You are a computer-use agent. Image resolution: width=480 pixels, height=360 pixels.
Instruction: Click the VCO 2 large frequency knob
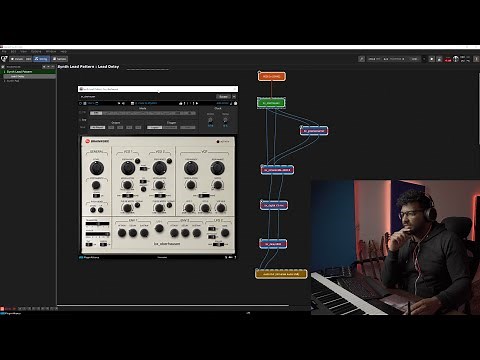160,168
